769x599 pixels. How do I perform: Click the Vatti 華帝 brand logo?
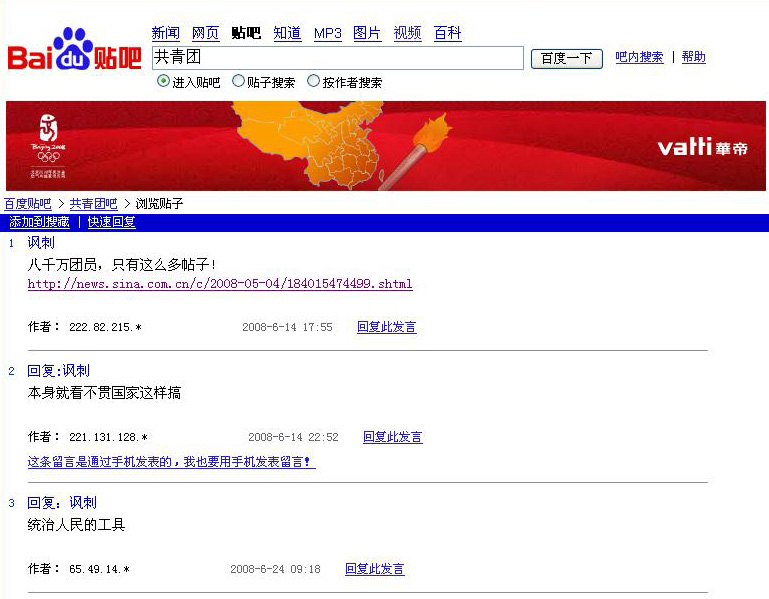[x=702, y=147]
